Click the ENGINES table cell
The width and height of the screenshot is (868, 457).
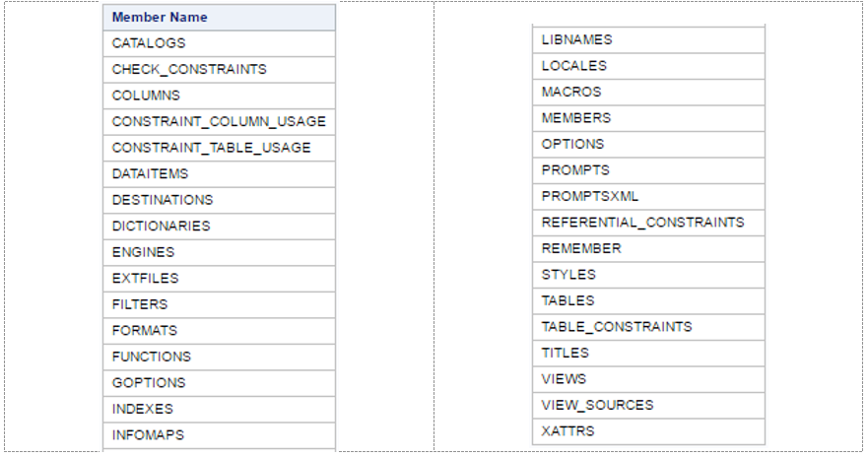point(144,252)
